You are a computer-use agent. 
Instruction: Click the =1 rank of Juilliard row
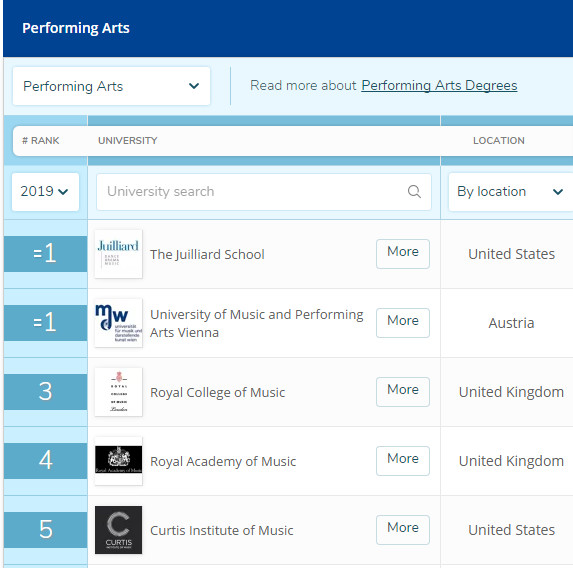[45, 254]
